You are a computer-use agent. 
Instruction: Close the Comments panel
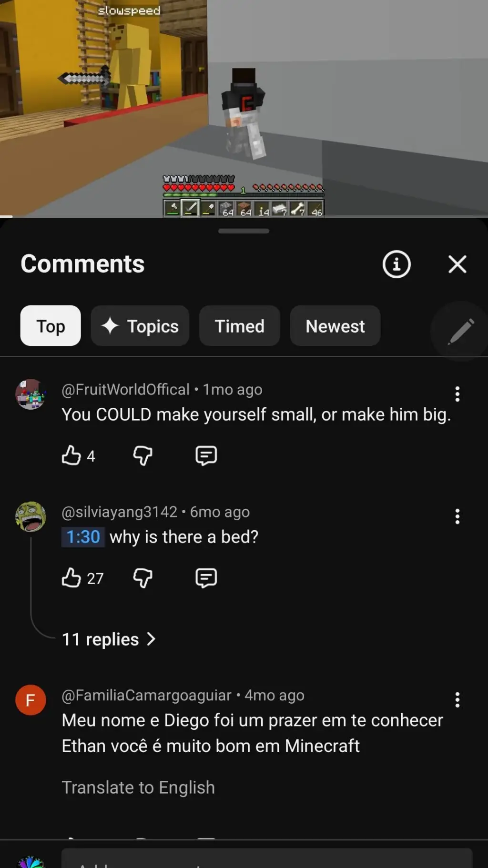pyautogui.click(x=457, y=264)
